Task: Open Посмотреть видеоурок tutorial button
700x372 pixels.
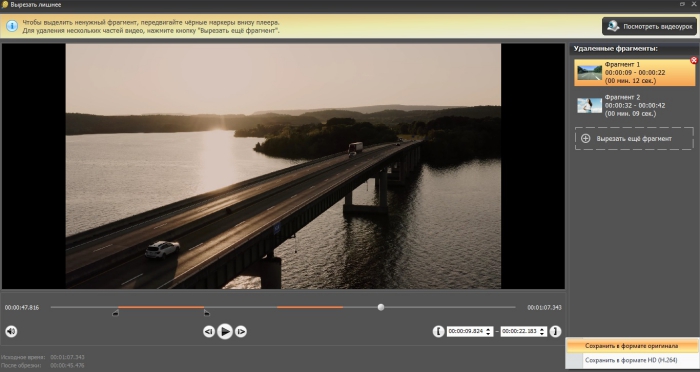Action: 650,26
